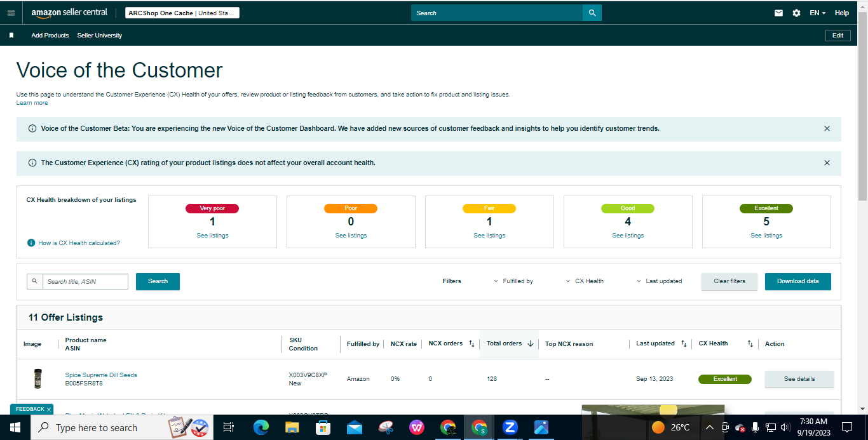Click the Amazon Seller Central logo

click(x=69, y=13)
